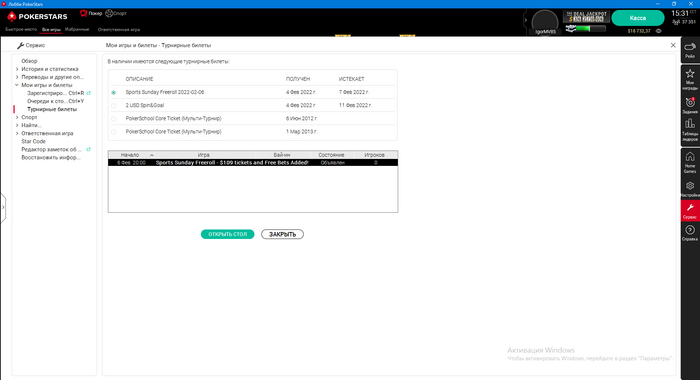
Task: Expand arrow left of player avatar
Action: 525,20
